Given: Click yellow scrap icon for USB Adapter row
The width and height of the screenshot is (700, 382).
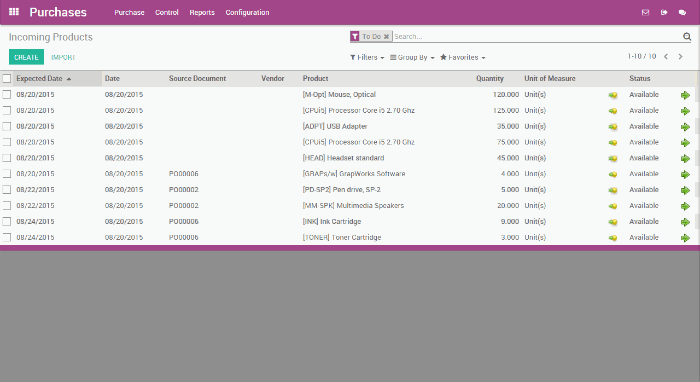Looking at the screenshot, I should (612, 127).
